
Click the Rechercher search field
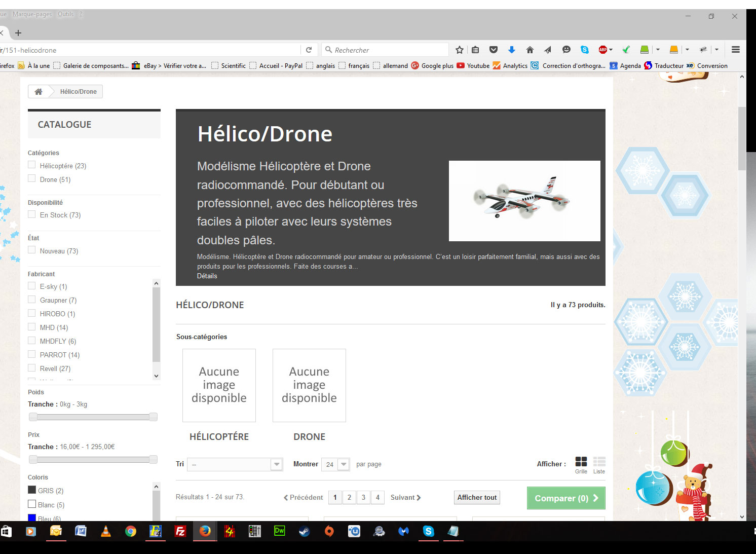(385, 50)
